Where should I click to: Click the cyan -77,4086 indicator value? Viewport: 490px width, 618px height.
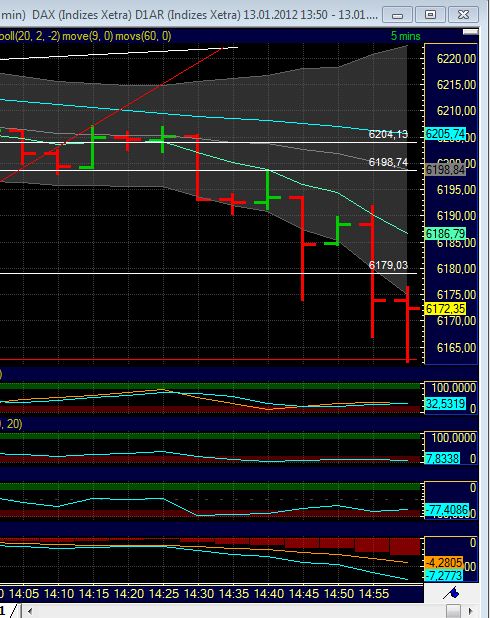tap(447, 510)
